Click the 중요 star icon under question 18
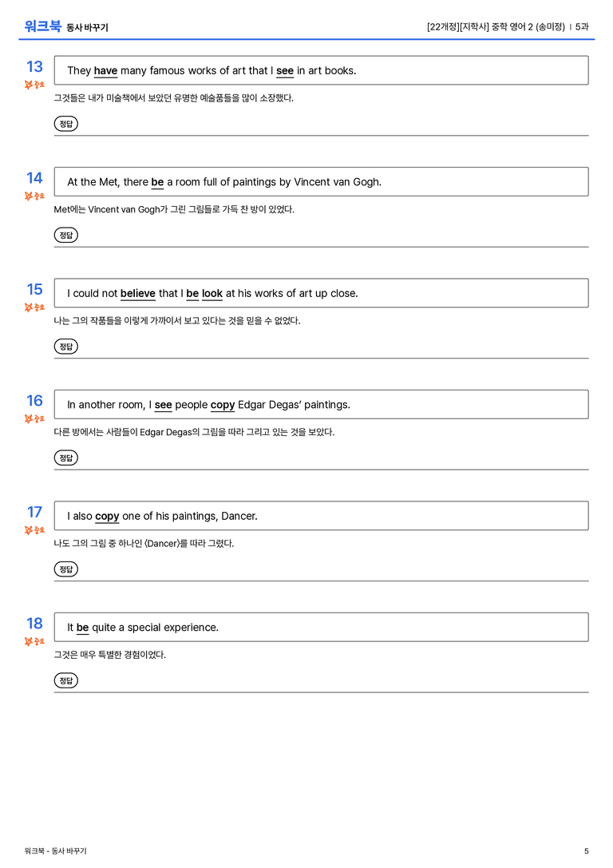 (34, 641)
